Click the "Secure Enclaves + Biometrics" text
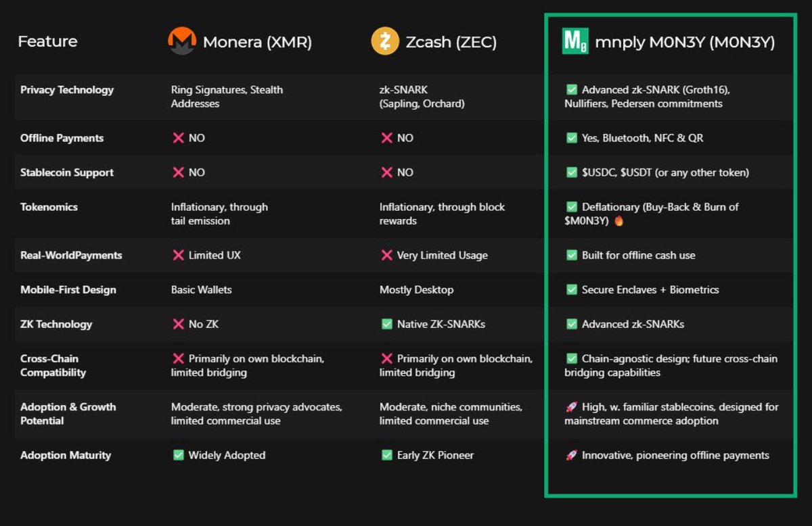The height and width of the screenshot is (526, 812). pos(650,289)
